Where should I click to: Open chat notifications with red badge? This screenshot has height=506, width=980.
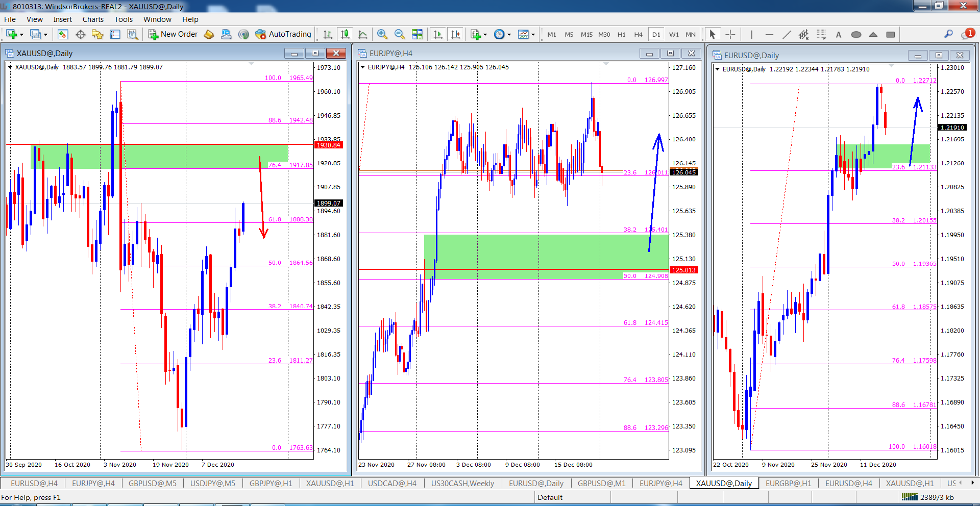tap(968, 34)
